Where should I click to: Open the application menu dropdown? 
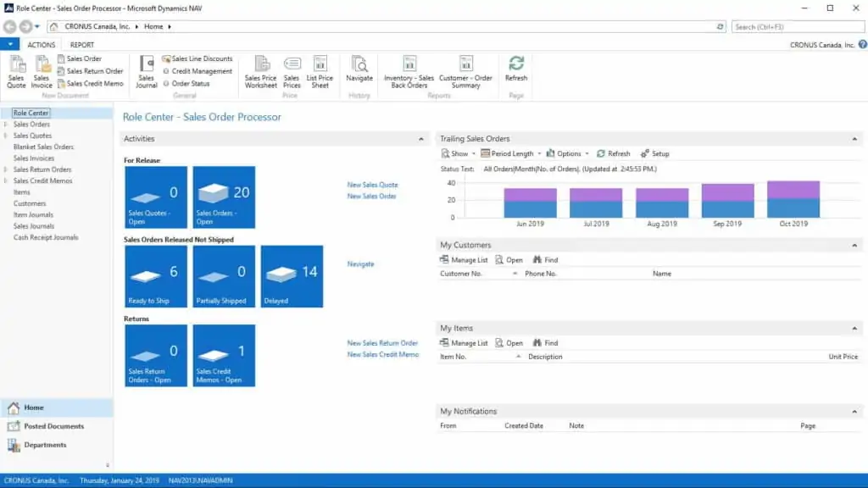point(10,44)
